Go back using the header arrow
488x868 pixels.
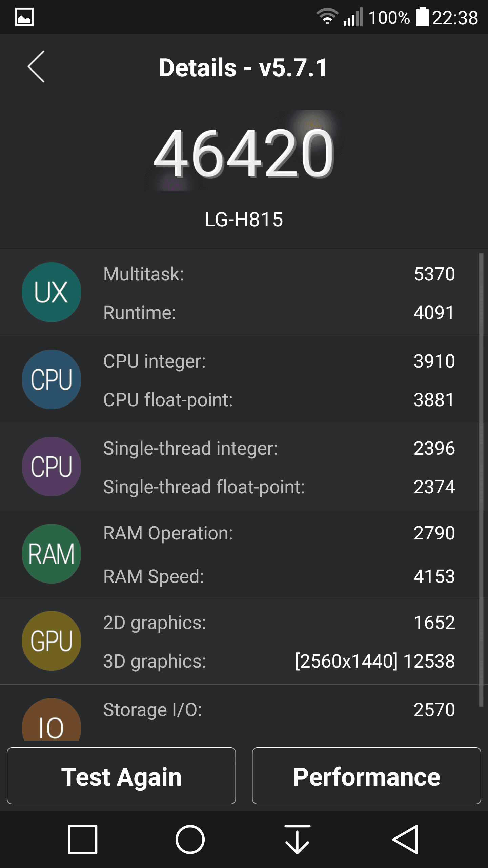(36, 67)
